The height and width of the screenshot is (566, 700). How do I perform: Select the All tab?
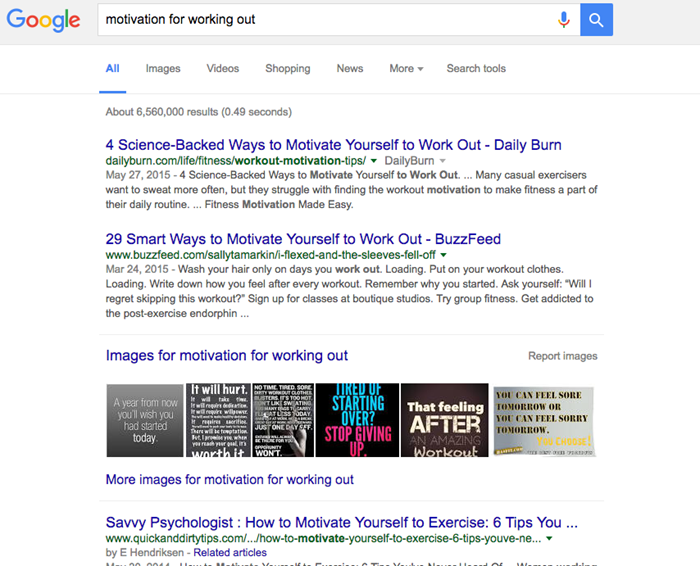click(x=112, y=68)
